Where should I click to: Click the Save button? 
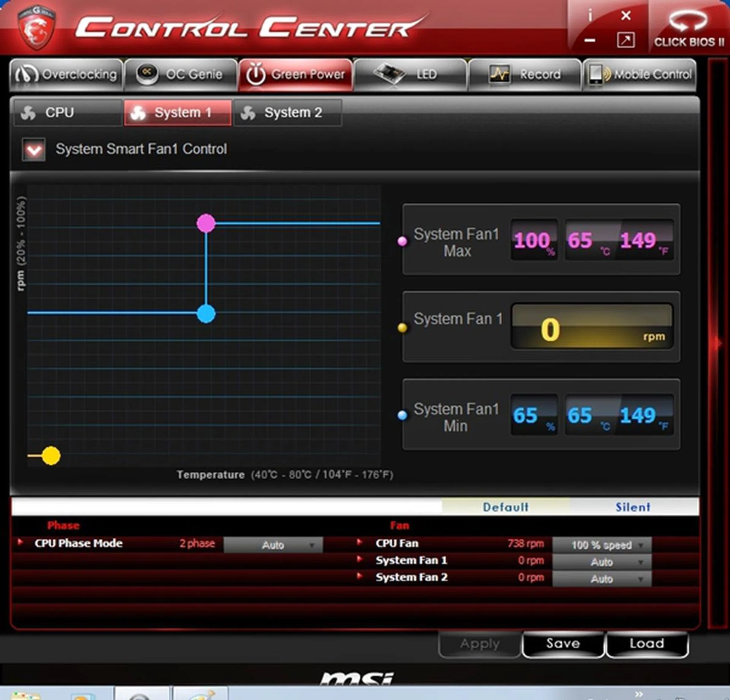(x=563, y=644)
